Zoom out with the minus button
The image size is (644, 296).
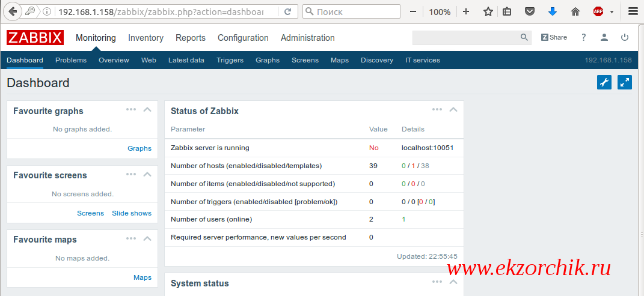pyautogui.click(x=413, y=11)
